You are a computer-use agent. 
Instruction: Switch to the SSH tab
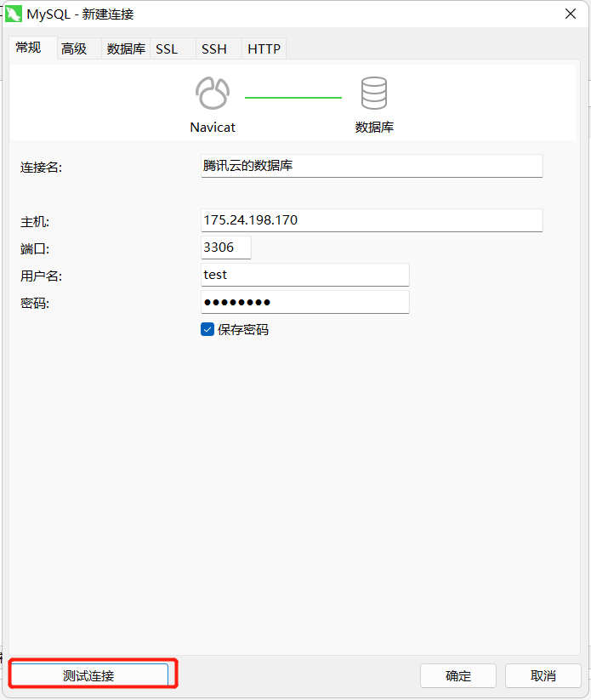tap(219, 48)
